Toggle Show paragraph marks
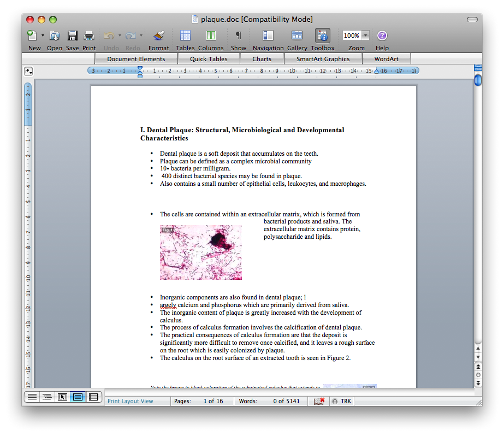 click(x=238, y=36)
